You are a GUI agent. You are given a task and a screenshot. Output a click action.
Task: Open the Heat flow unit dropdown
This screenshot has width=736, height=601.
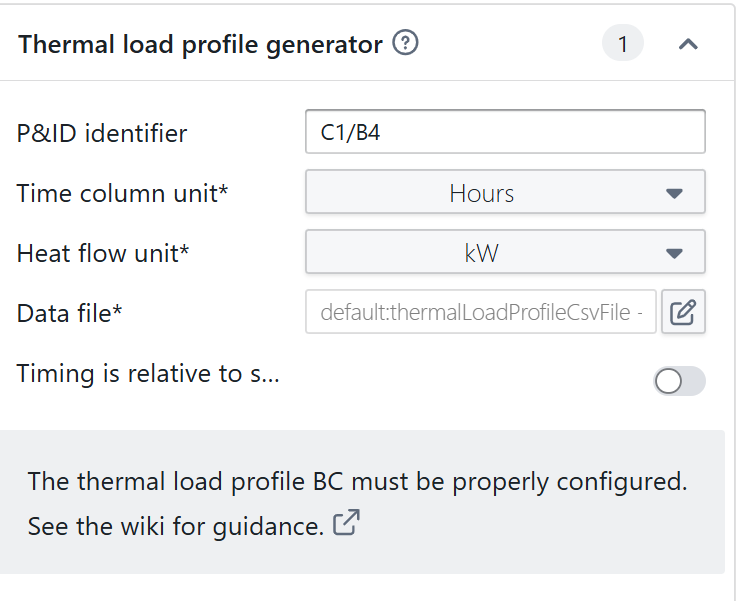click(505, 252)
